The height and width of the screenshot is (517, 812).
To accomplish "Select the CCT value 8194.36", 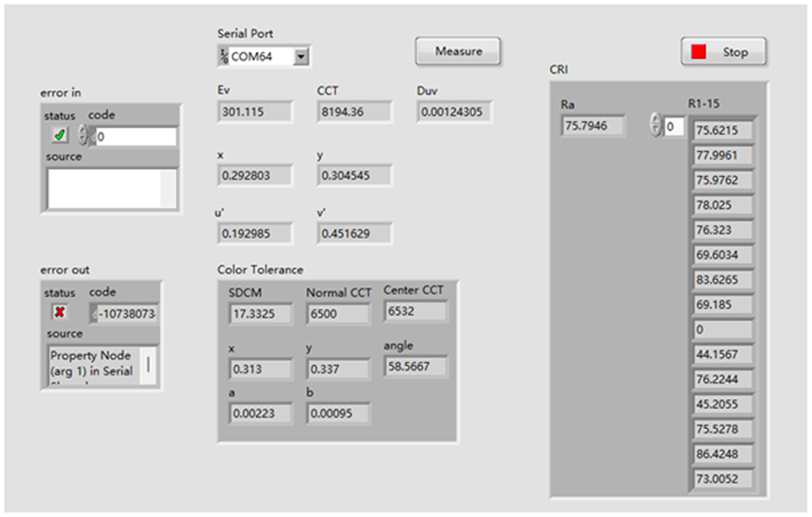I will (x=355, y=111).
